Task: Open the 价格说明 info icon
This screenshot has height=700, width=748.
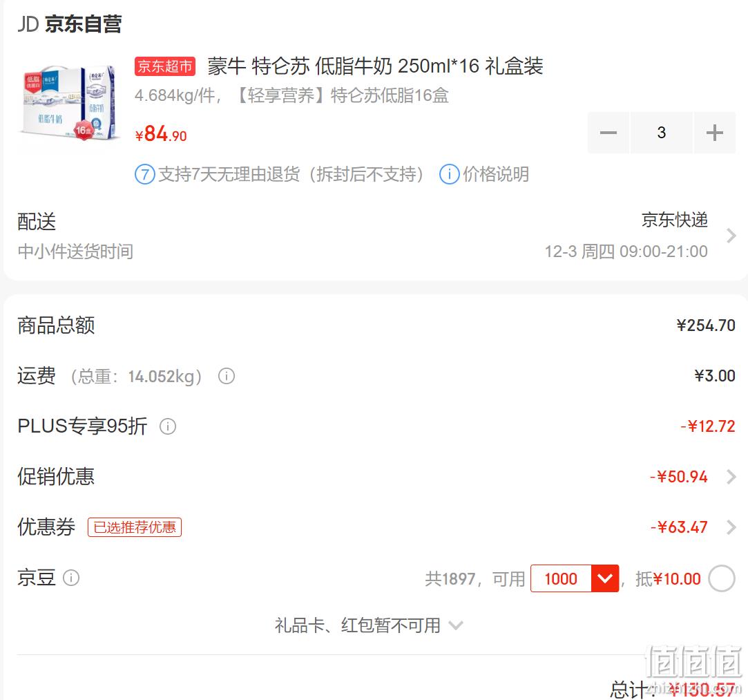Action: coord(450,174)
